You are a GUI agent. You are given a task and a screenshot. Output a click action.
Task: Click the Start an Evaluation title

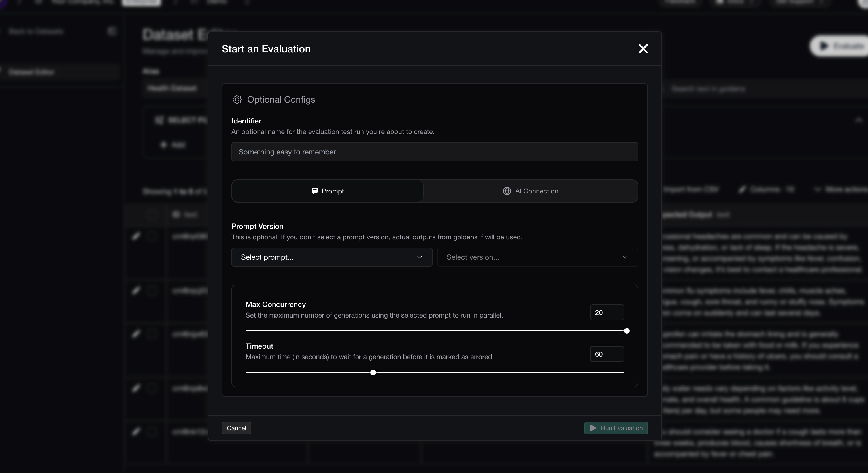click(x=266, y=49)
